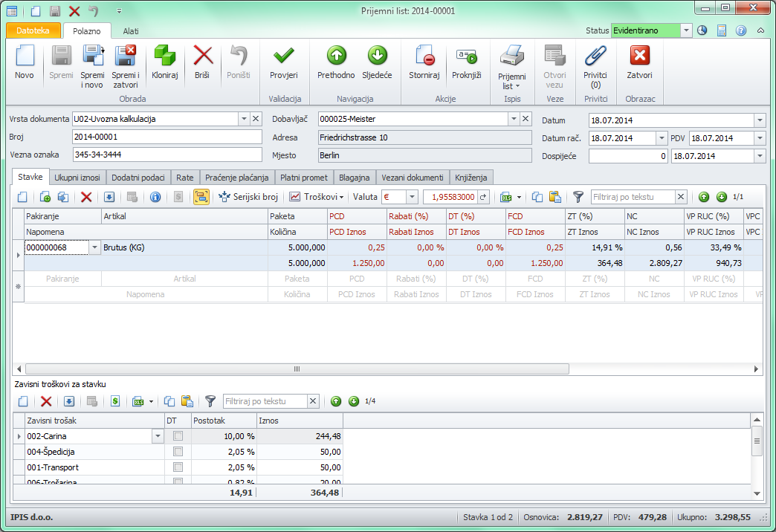The image size is (776, 532).
Task: Toggle DT checkbox for 002-Carina
Action: (x=178, y=436)
